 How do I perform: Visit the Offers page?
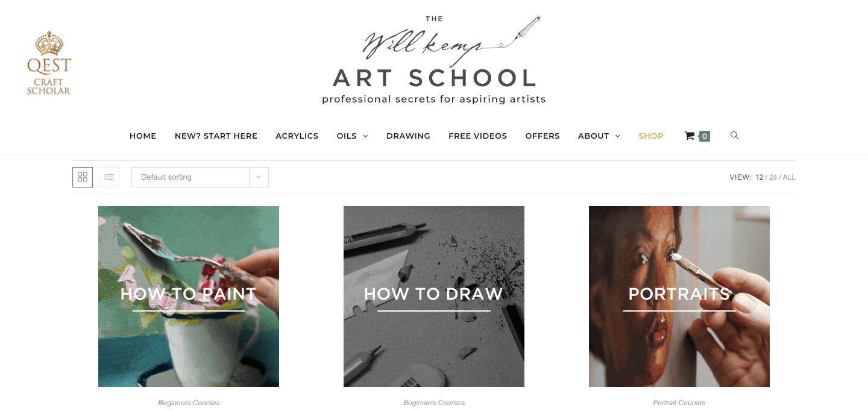click(542, 136)
